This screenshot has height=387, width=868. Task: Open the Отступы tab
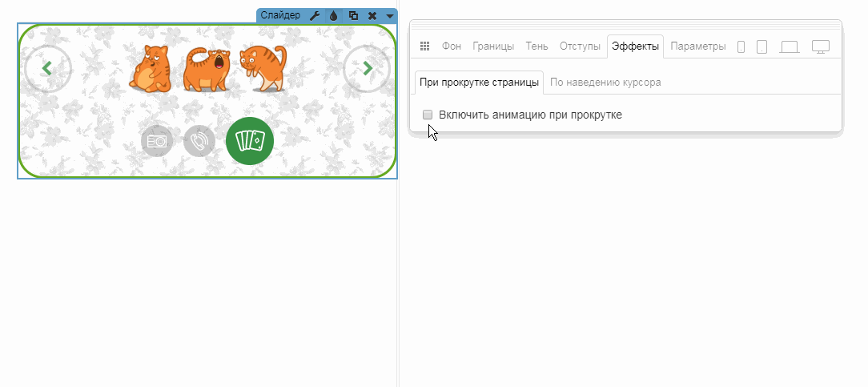point(580,46)
